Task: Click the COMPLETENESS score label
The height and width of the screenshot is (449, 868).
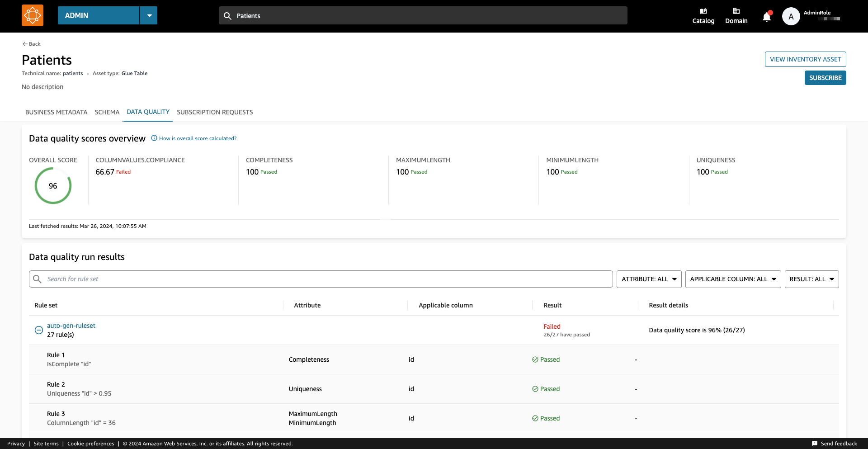Action: click(269, 160)
